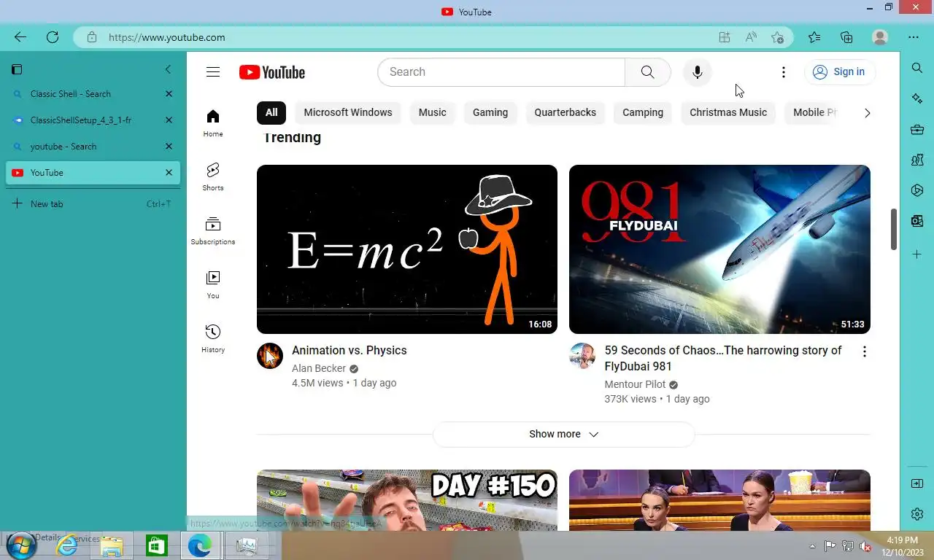Switch to Classic Shell - Search tab
934x560 pixels.
[x=93, y=94]
